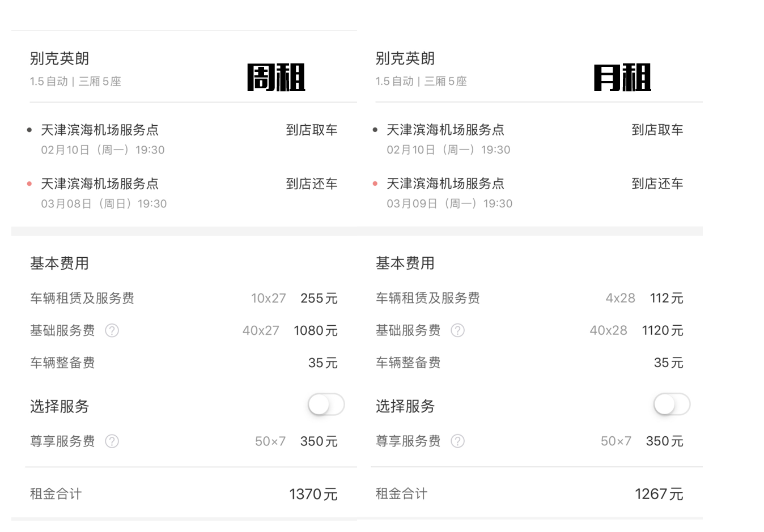
Task: Click 别克英朗 car title in 周租 panel
Action: click(60, 58)
